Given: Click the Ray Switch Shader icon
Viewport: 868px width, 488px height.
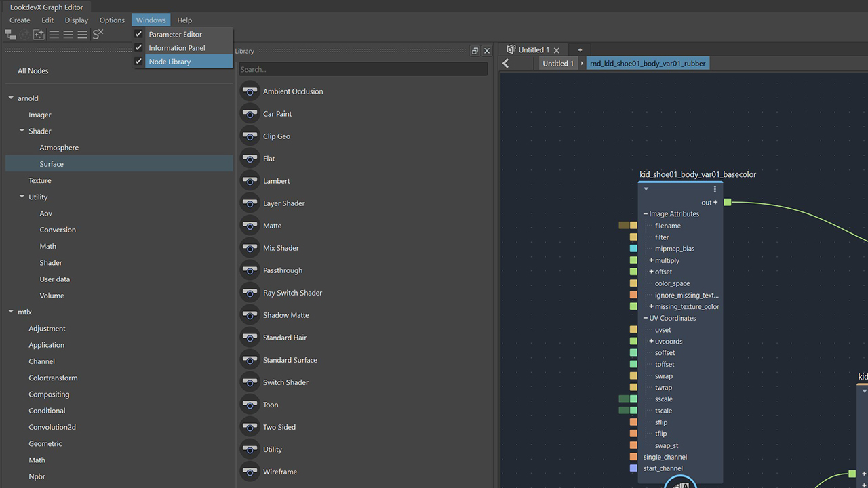Looking at the screenshot, I should [x=250, y=293].
